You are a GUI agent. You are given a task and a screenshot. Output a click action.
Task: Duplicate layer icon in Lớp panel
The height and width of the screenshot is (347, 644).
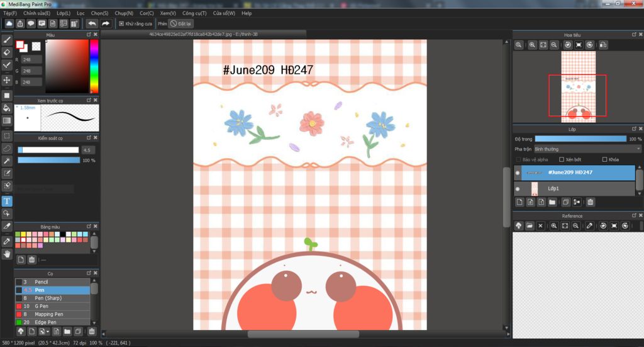[x=565, y=202]
